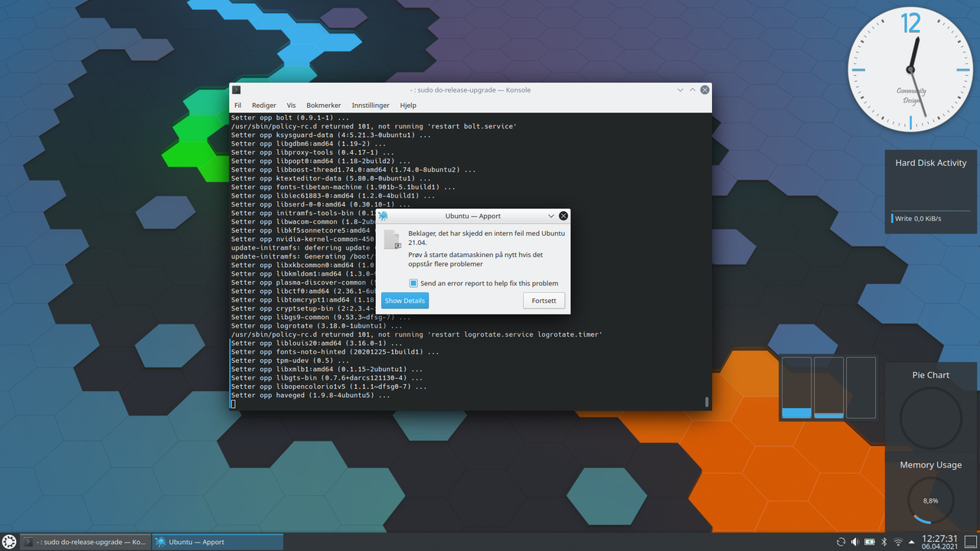Open the Apport window options chevron
Image resolution: width=980 pixels, height=551 pixels.
point(550,215)
